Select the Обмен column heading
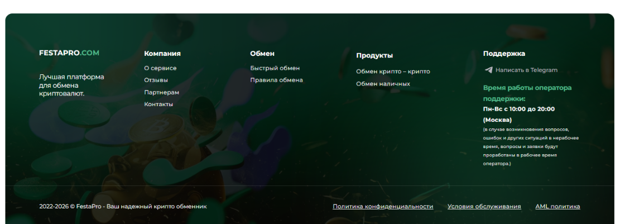Viewport: 644px width, 224px height. click(x=262, y=54)
